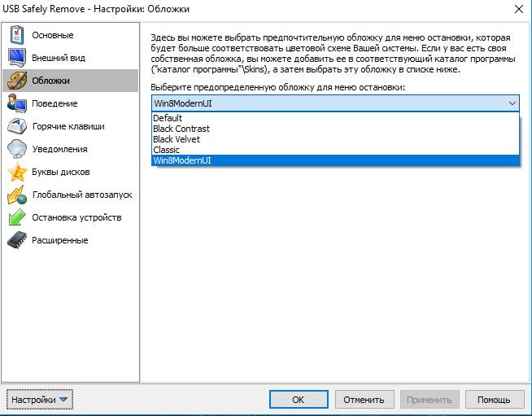Click the Win8ModernUI combo box field
This screenshot has width=532, height=416.
[x=335, y=103]
